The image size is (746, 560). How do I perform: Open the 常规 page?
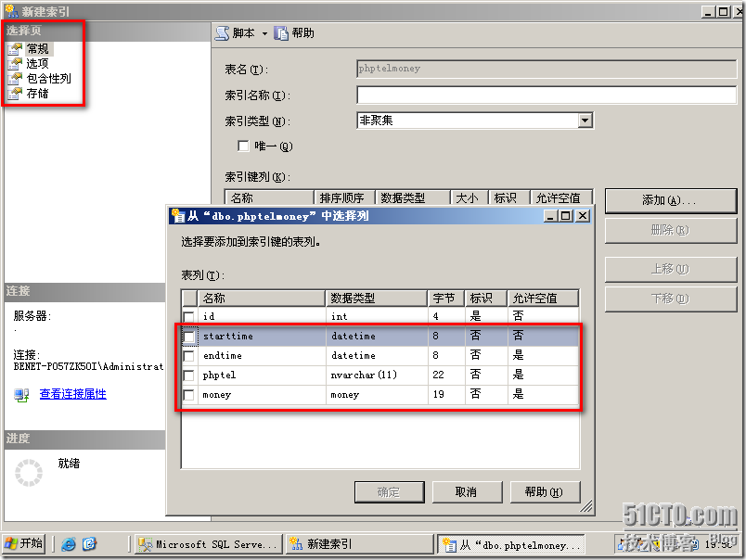[38, 49]
